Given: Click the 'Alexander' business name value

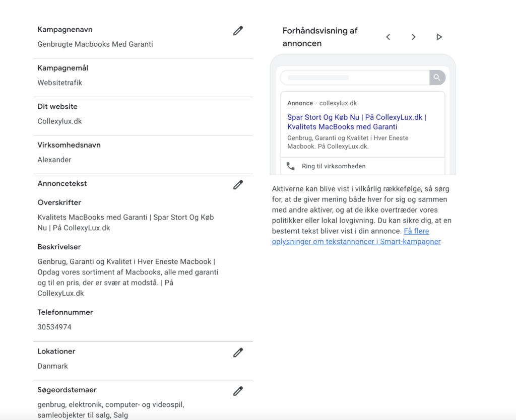Looking at the screenshot, I should point(54,160).
